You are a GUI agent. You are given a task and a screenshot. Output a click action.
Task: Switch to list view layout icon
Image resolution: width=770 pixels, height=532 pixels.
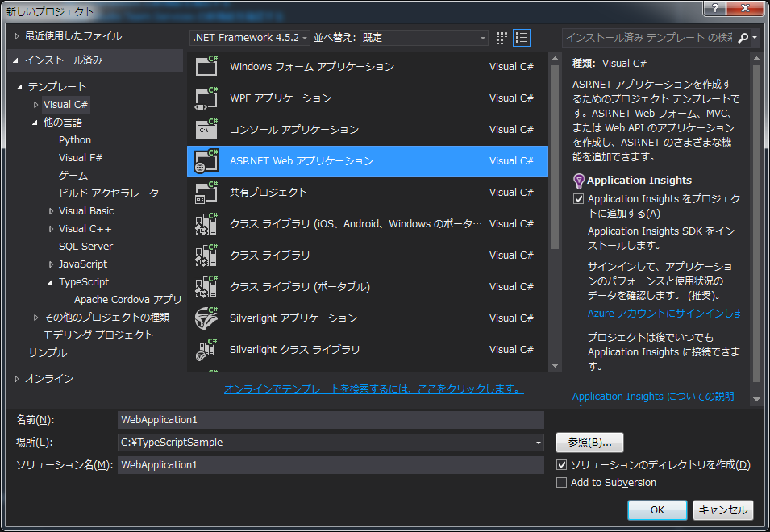[522, 38]
